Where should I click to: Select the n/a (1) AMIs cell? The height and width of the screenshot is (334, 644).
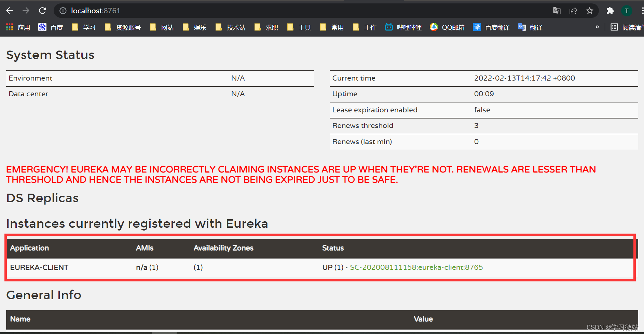pyautogui.click(x=147, y=267)
